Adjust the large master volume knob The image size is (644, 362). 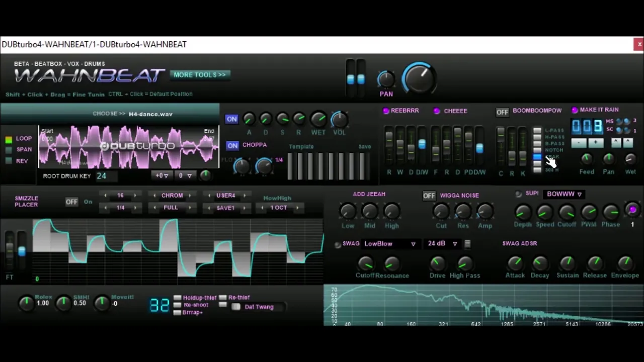[x=420, y=78]
